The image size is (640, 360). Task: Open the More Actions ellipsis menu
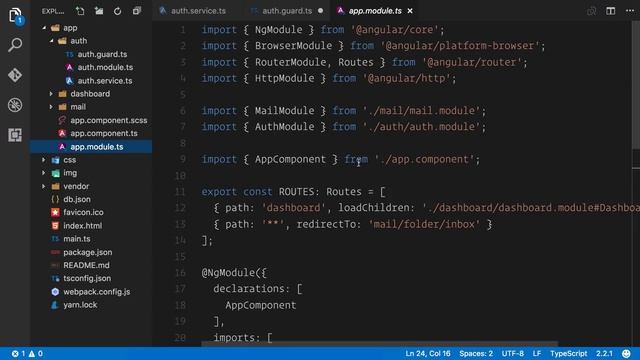click(630, 11)
